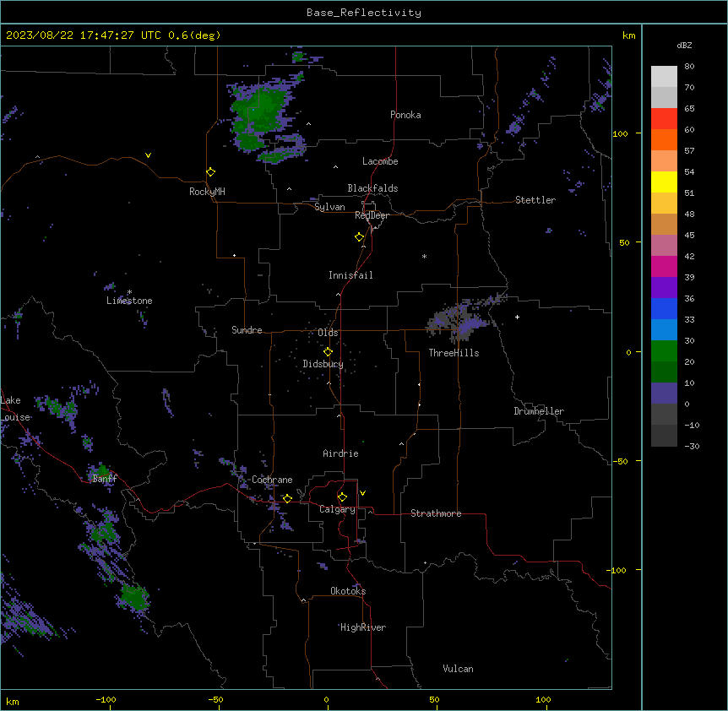
Task: Click the Calgary city label
Action: tap(337, 509)
